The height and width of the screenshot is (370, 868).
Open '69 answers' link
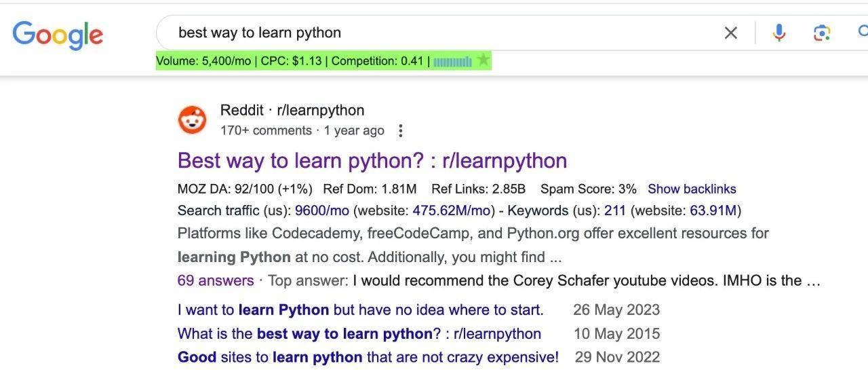(216, 280)
